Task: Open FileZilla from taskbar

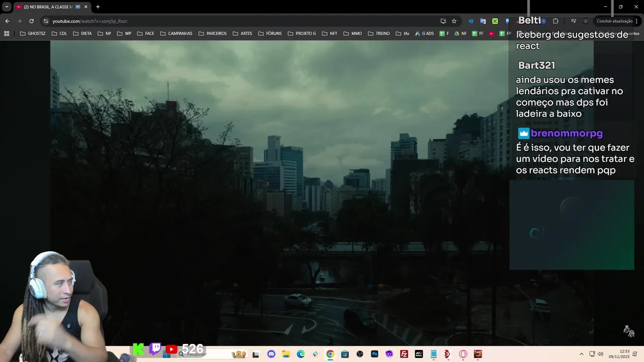Action: [404, 354]
